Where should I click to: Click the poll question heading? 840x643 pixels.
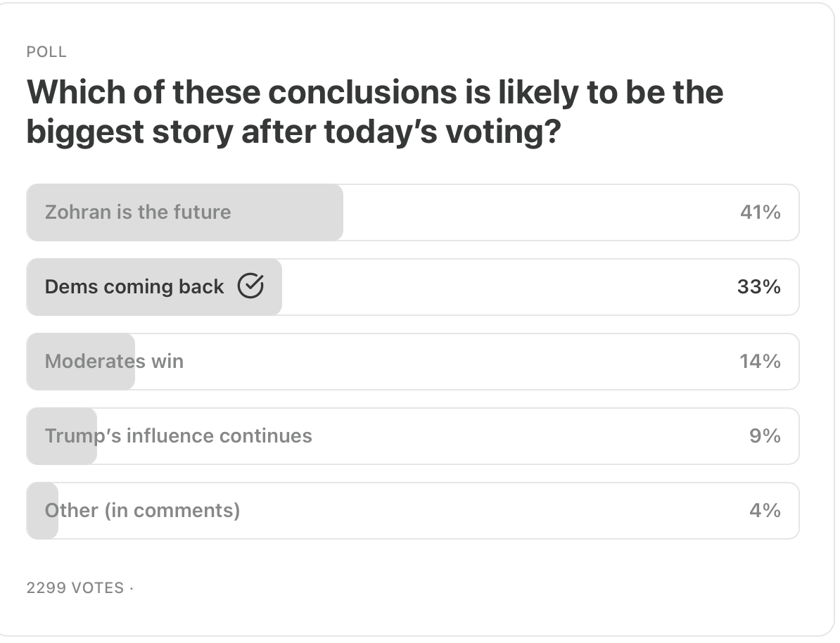point(374,112)
